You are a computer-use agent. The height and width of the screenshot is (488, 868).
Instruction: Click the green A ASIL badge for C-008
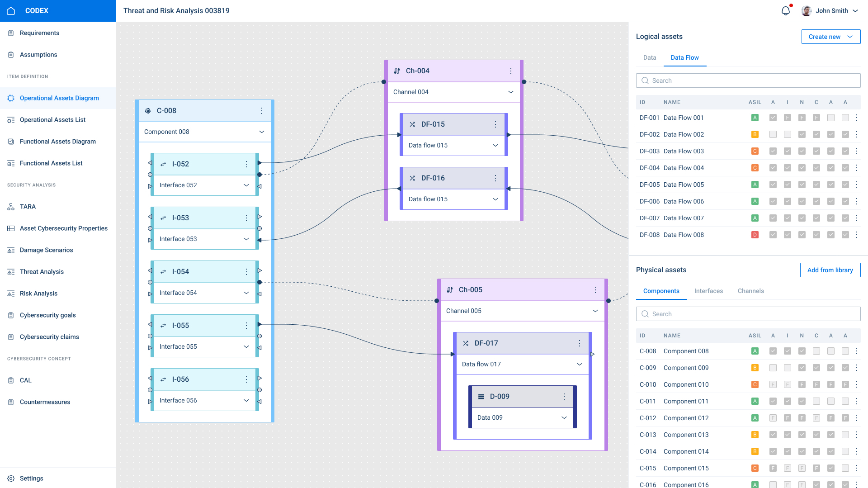(755, 351)
